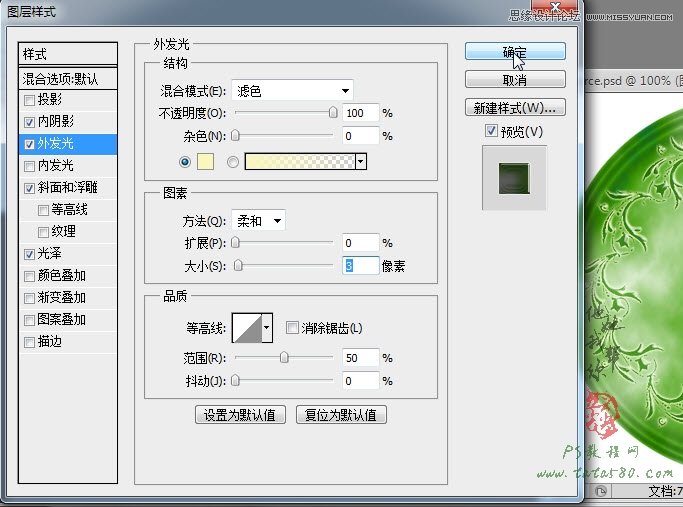This screenshot has height=507, width=683.
Task: Click the status bar icon in document window
Action: point(601,491)
